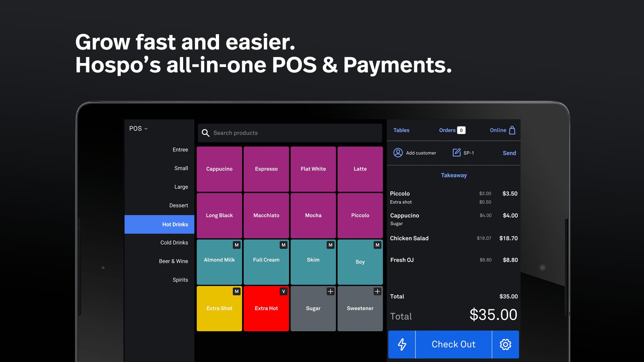Click the Send order link

509,153
